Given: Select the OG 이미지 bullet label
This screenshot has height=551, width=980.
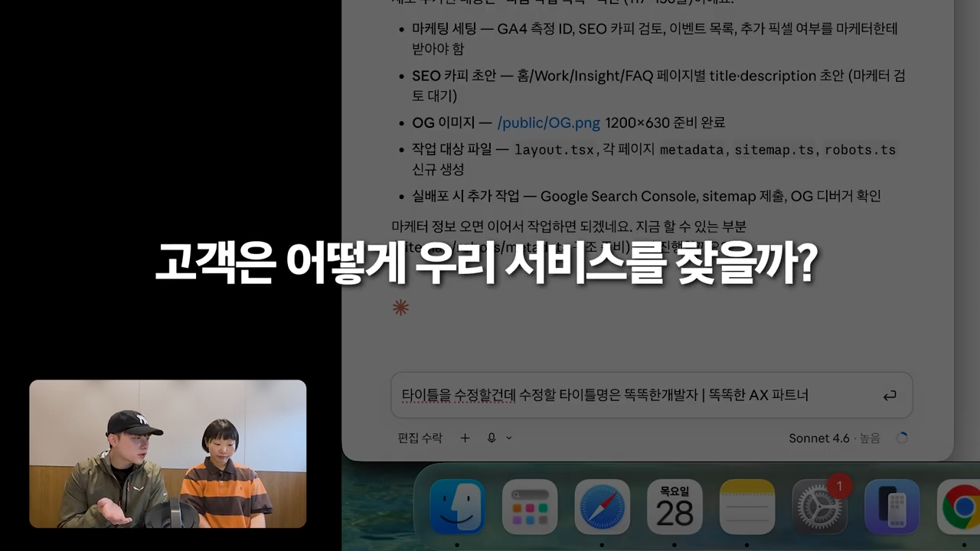Looking at the screenshot, I should click(x=445, y=122).
